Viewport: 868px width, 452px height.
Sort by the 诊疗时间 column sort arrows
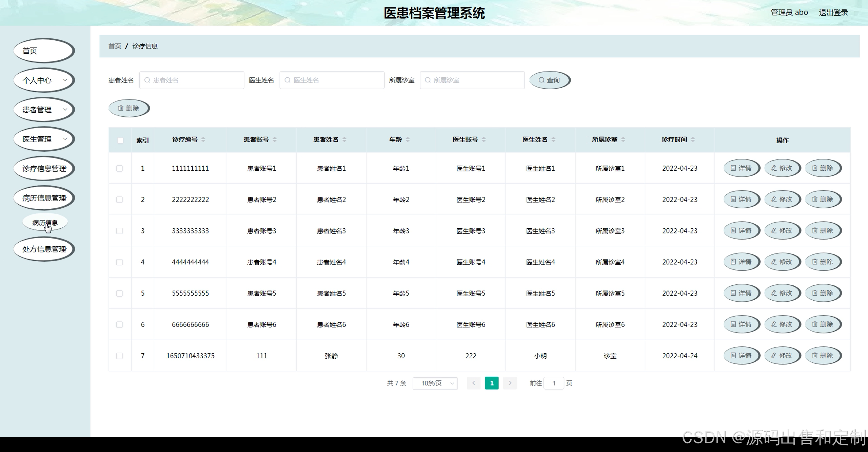(x=693, y=139)
